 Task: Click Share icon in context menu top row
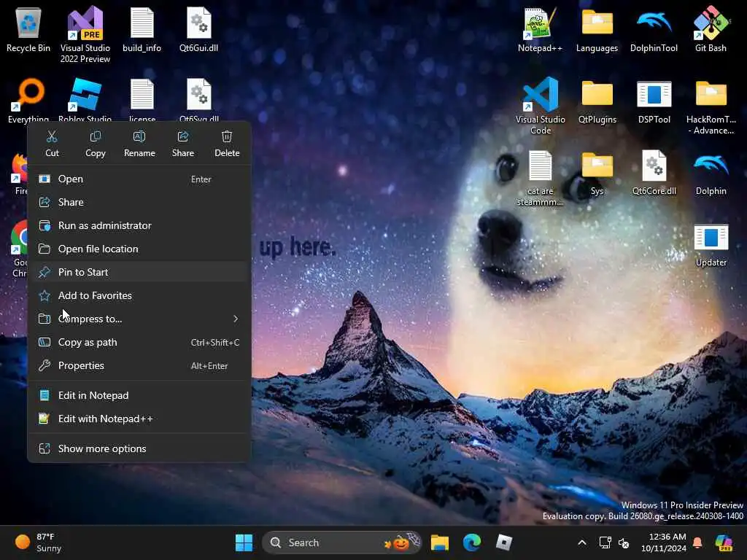pyautogui.click(x=183, y=144)
